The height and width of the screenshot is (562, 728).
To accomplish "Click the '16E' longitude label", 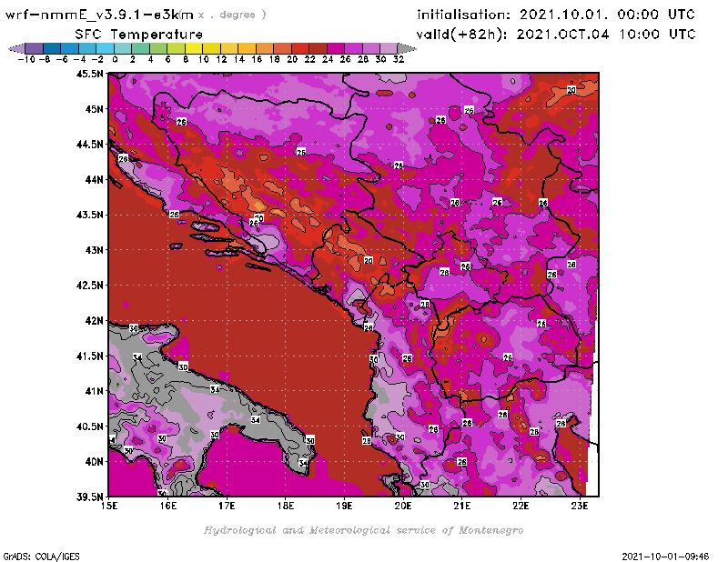I will 168,506.
